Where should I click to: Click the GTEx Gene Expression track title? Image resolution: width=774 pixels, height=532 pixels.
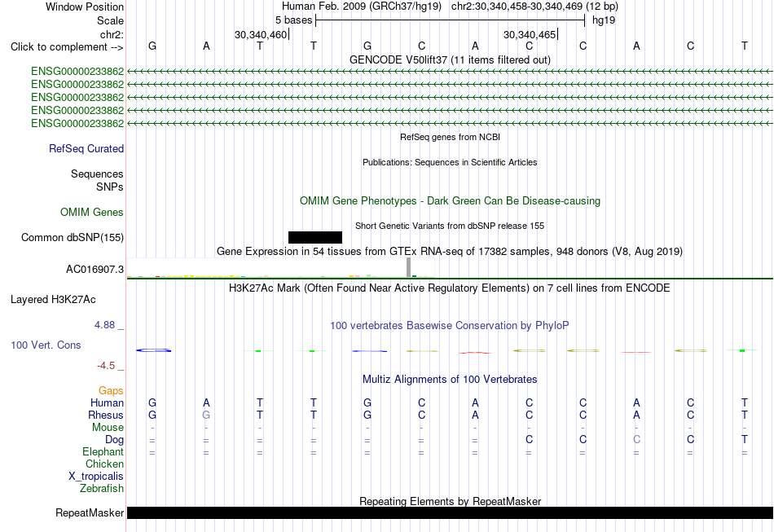pos(450,251)
